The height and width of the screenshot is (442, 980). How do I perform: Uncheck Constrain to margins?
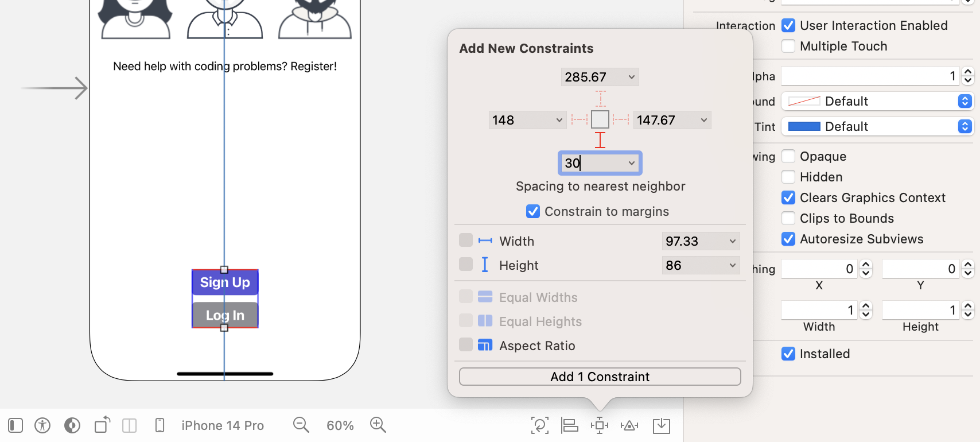point(533,212)
